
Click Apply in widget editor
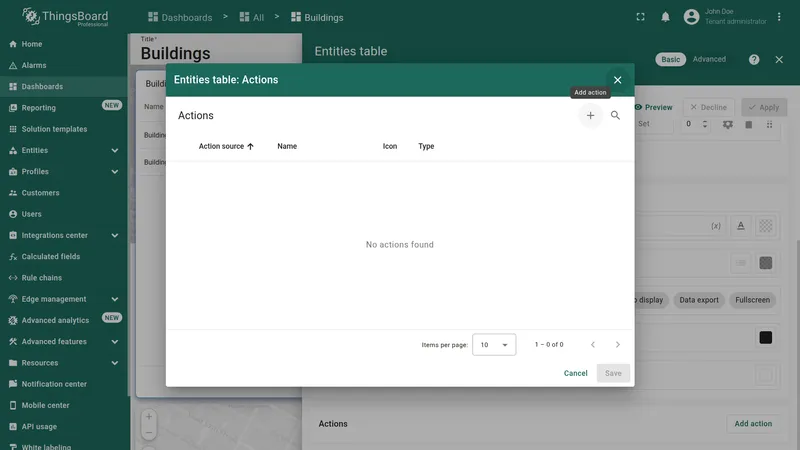pyautogui.click(x=764, y=108)
